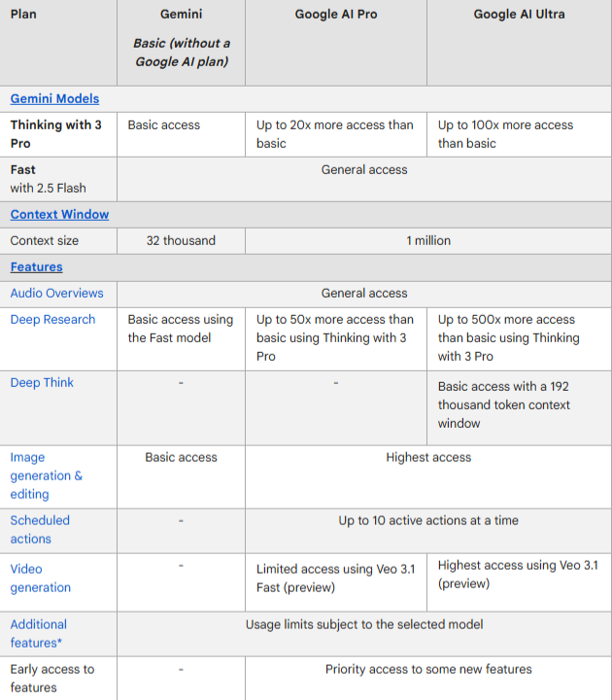612x700 pixels.
Task: Click the Additional features* link
Action: (x=39, y=633)
